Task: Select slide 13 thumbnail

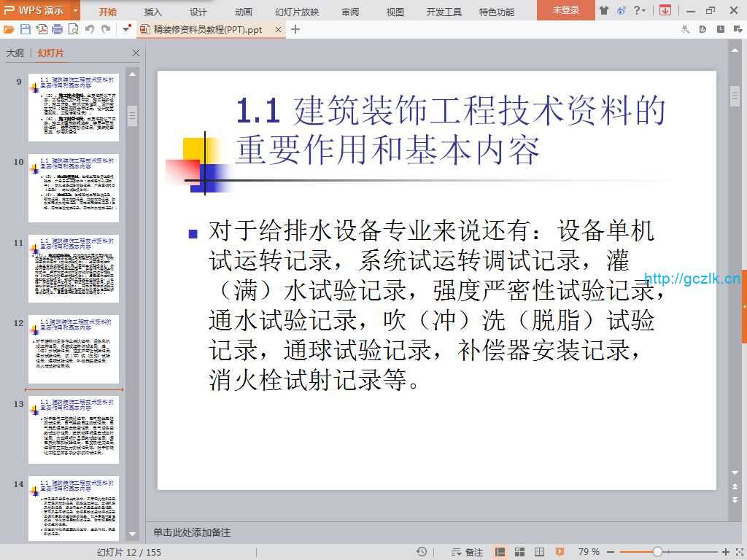Action: [73, 429]
